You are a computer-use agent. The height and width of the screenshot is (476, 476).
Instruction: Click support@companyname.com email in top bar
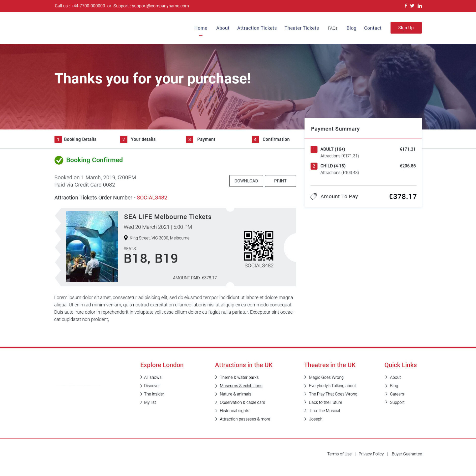(160, 6)
